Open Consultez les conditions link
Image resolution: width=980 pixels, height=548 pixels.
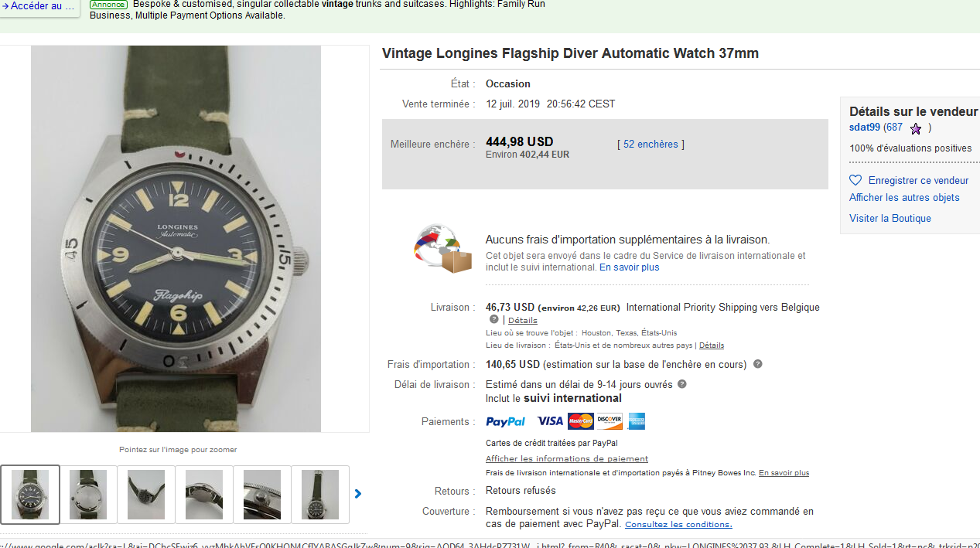click(x=678, y=525)
